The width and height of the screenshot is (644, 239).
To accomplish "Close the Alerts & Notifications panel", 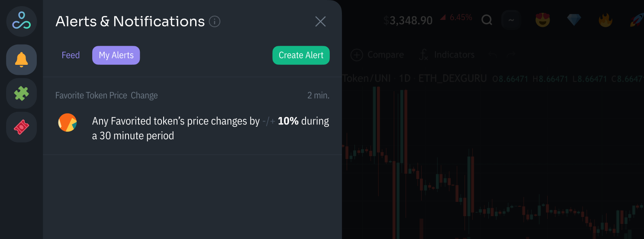I will point(320,21).
